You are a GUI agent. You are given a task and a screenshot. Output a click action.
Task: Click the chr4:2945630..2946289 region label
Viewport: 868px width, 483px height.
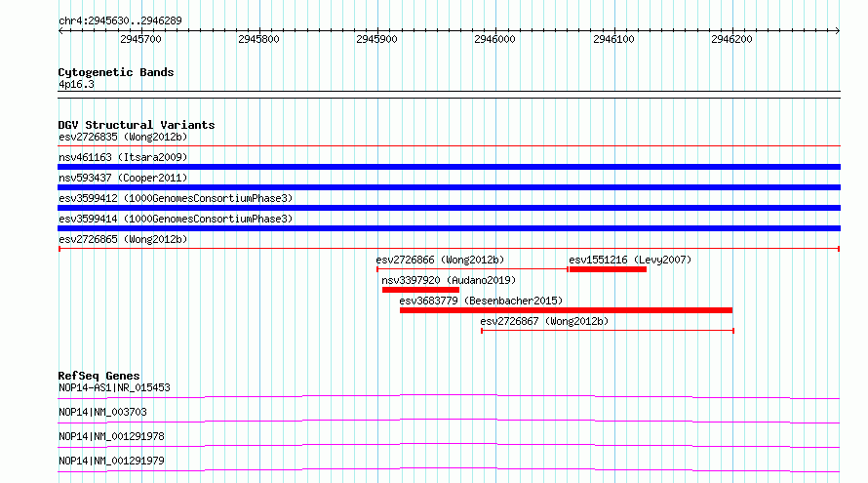(x=120, y=20)
